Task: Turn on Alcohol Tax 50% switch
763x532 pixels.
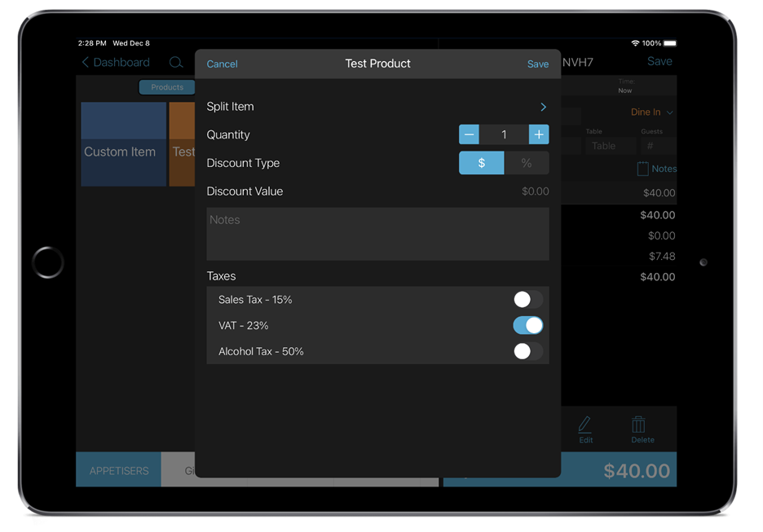Action: 527,352
